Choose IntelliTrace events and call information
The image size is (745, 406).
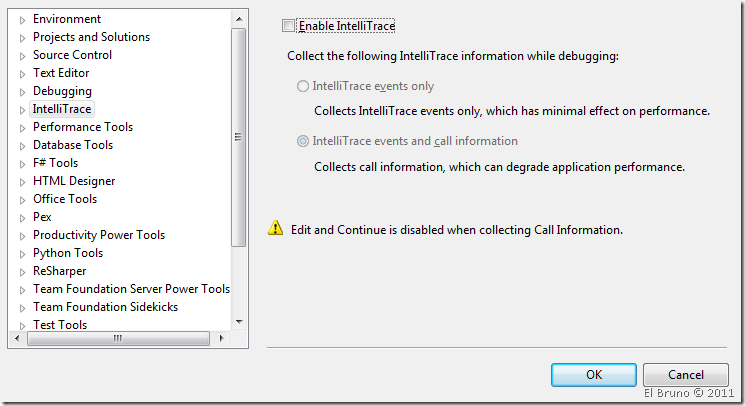(x=303, y=141)
